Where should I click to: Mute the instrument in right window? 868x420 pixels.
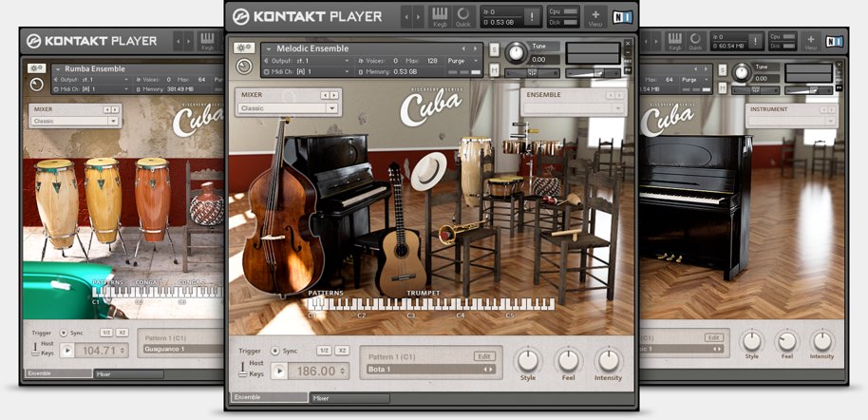pos(723,87)
